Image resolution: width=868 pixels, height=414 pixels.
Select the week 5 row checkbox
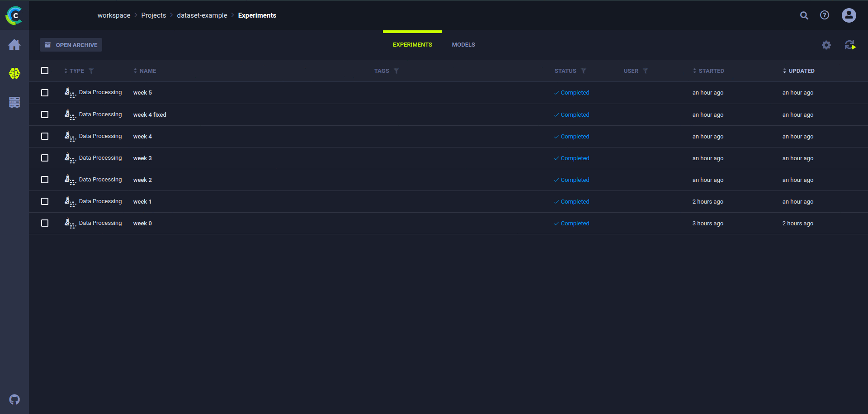click(45, 93)
